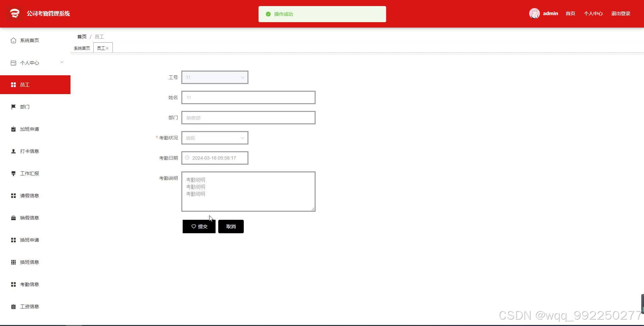Open 工资信息 in the sidebar menu

pos(35,307)
